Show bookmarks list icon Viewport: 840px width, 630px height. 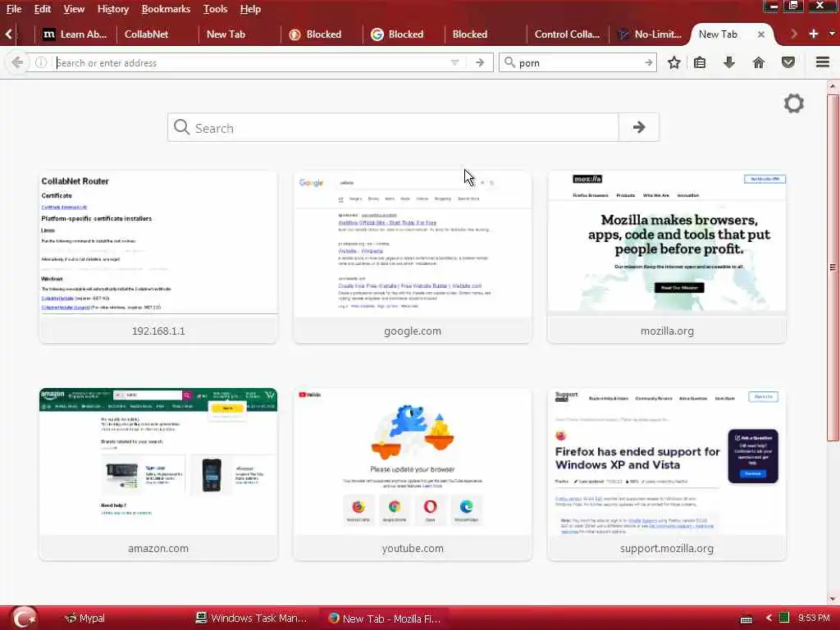(x=700, y=62)
